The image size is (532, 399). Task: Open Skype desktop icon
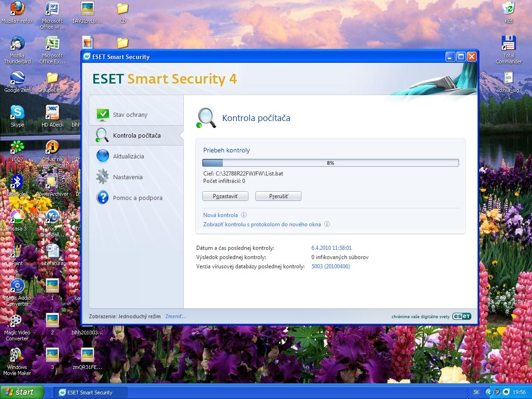(x=17, y=113)
